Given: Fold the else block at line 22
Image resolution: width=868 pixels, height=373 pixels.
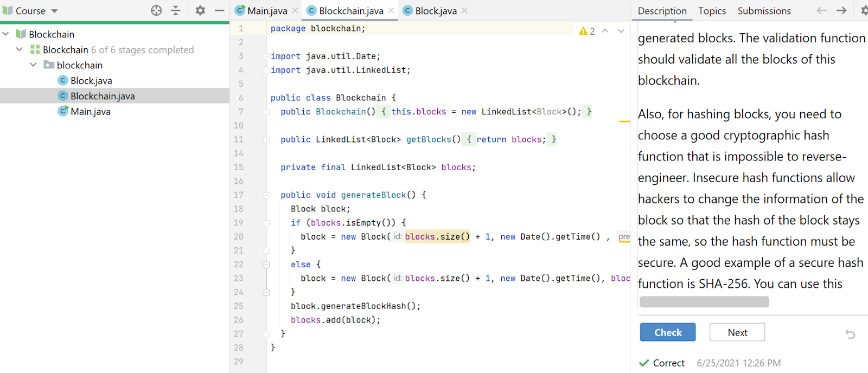Looking at the screenshot, I should pyautogui.click(x=266, y=265).
